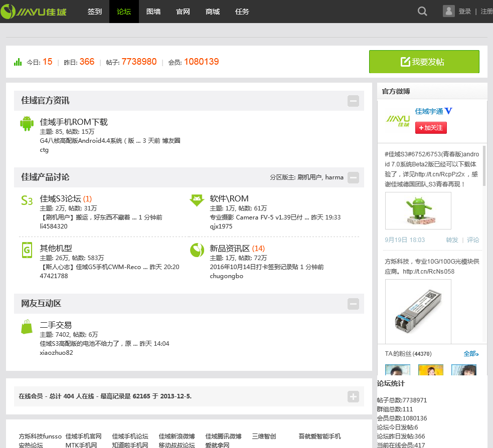This screenshot has height=448, width=493.
Task: Click the 登录 login link
Action: tap(465, 12)
